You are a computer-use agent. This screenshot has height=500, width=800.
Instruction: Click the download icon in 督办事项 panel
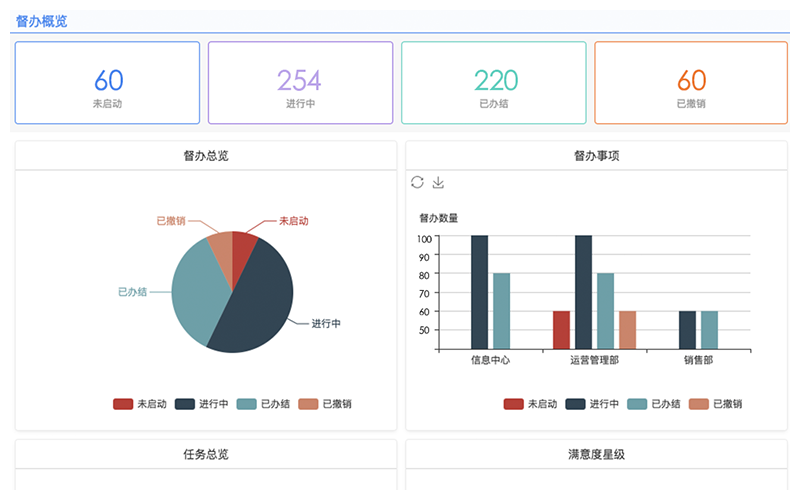click(x=438, y=182)
